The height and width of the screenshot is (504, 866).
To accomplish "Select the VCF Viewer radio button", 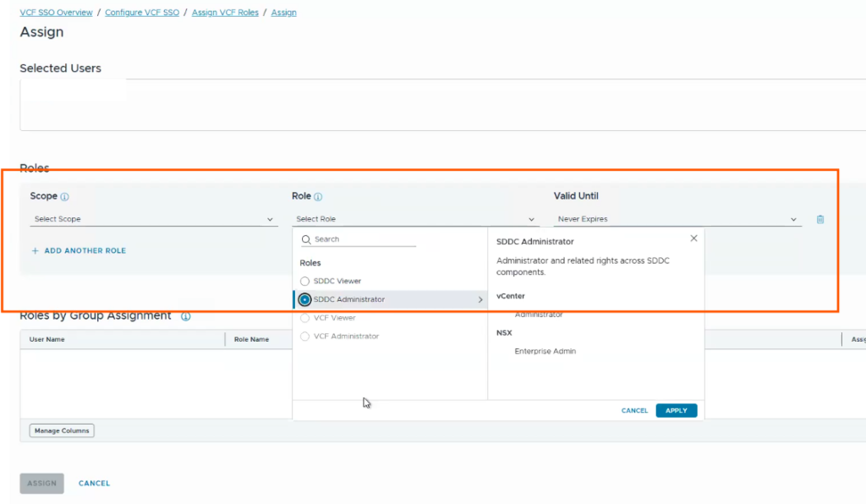I will click(x=304, y=318).
